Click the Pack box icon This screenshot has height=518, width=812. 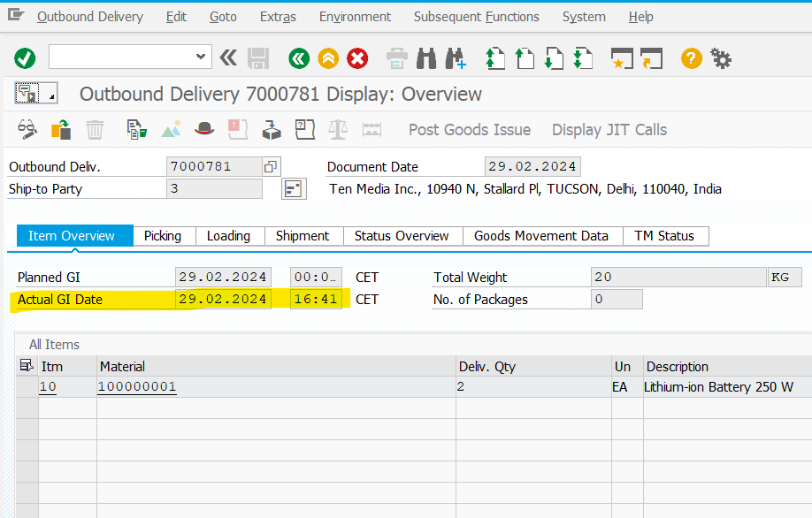click(271, 130)
